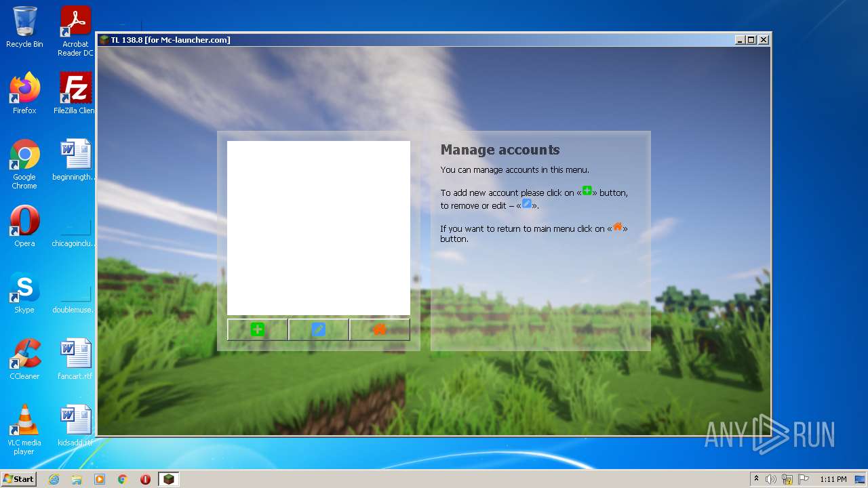The height and width of the screenshot is (488, 868).
Task: Maximize the TL launcher window
Action: tap(751, 40)
